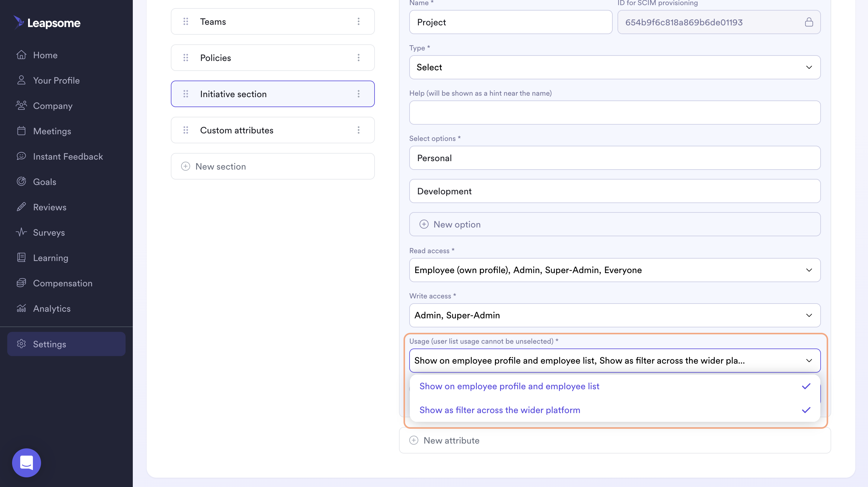Click the Analytics chart icon

click(x=21, y=308)
